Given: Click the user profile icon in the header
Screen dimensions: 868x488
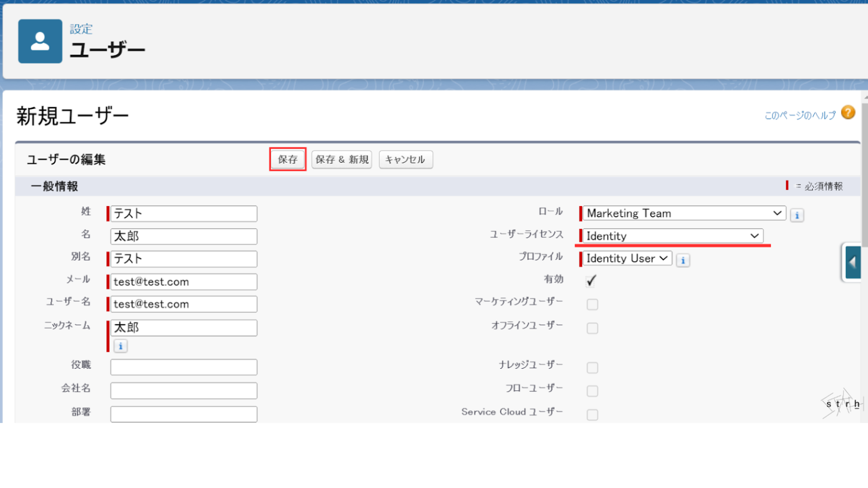Looking at the screenshot, I should [x=40, y=41].
